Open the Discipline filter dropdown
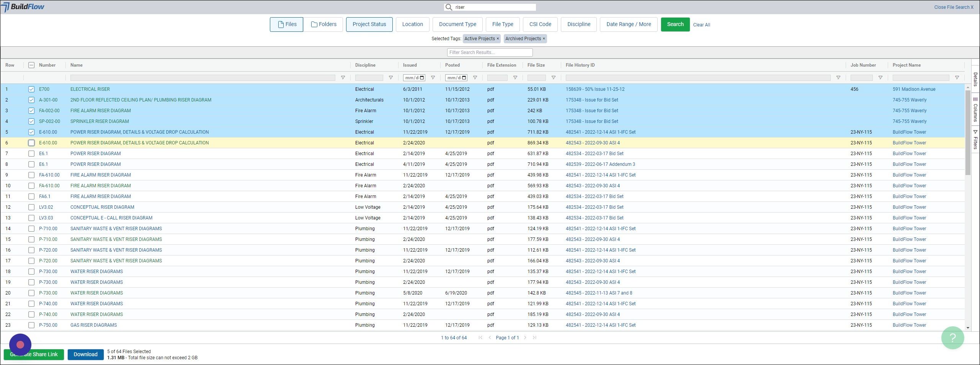 point(578,25)
